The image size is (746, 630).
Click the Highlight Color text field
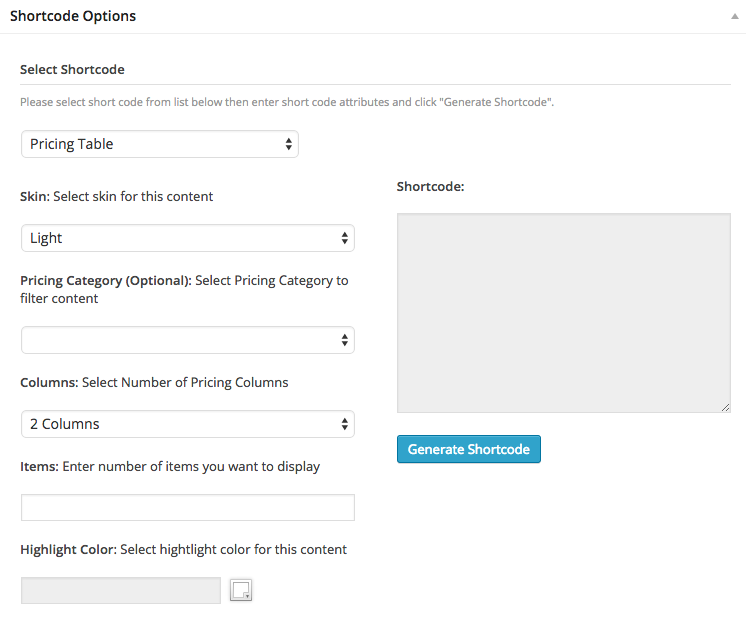[x=120, y=590]
